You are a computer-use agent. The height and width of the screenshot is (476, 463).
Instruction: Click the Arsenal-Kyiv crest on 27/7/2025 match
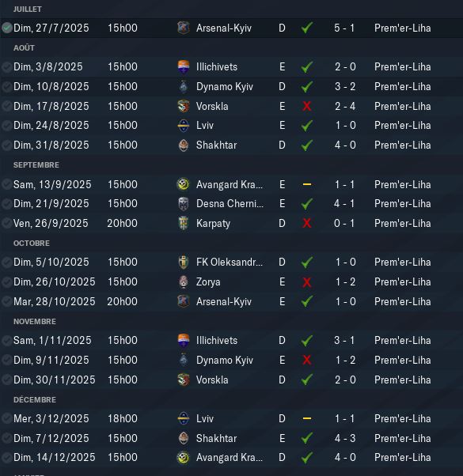click(x=184, y=28)
